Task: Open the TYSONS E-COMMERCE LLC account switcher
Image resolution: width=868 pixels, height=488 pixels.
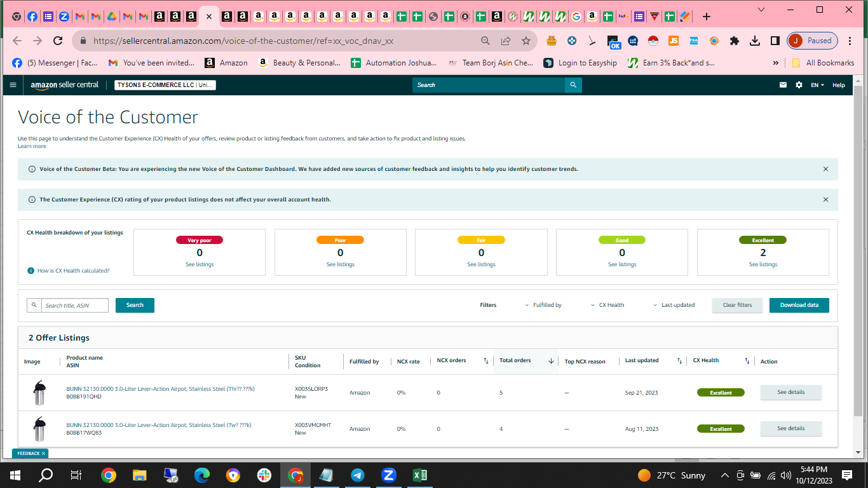Action: coord(165,85)
